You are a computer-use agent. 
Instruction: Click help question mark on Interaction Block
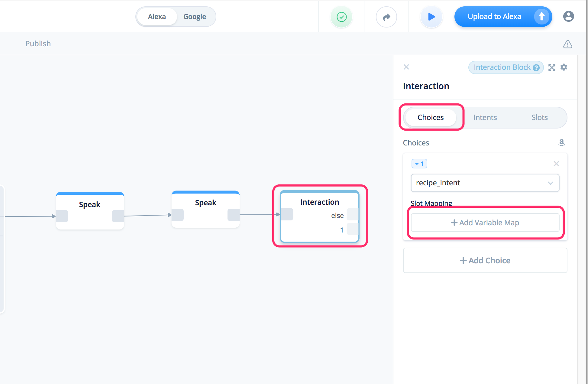tap(536, 68)
